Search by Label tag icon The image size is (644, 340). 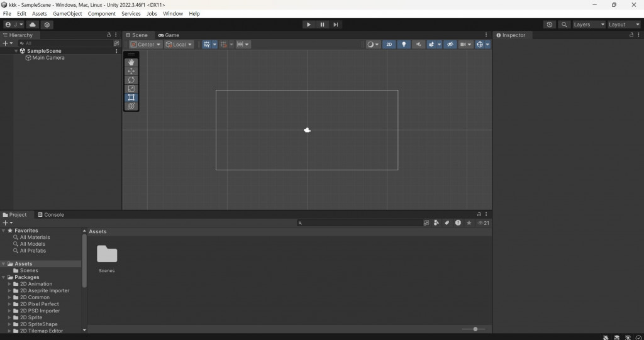447,223
